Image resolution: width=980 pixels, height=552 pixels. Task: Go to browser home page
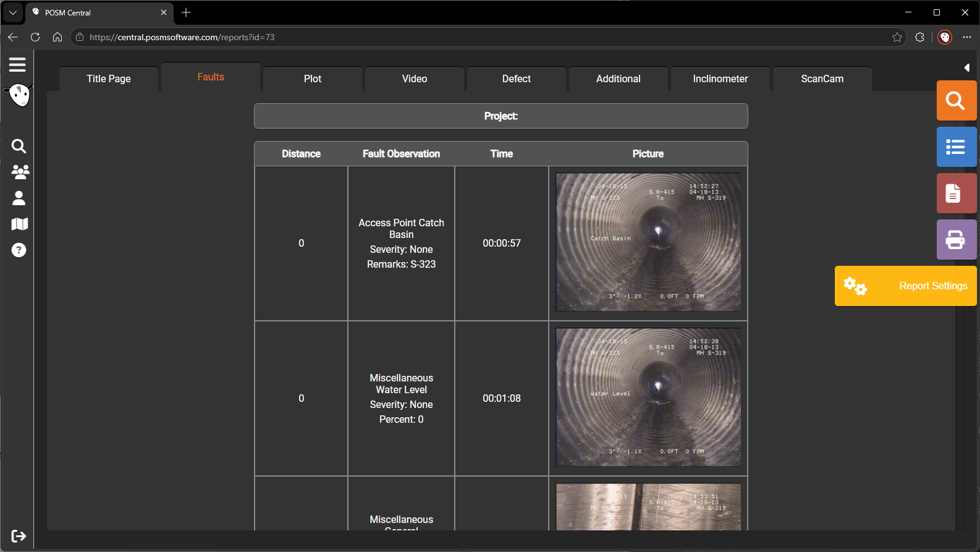[57, 37]
